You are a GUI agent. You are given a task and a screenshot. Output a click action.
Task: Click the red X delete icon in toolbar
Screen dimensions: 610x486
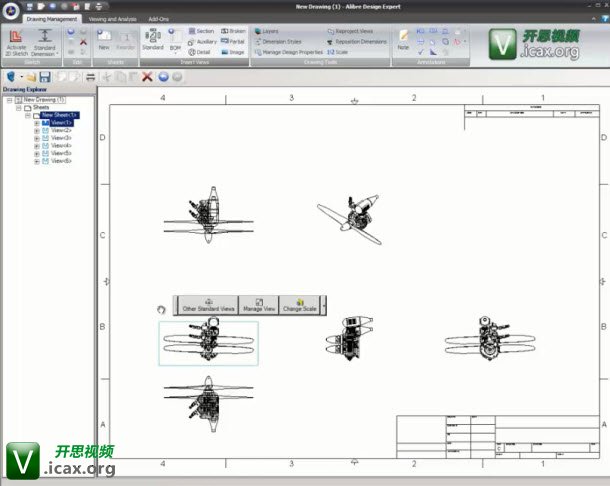147,77
